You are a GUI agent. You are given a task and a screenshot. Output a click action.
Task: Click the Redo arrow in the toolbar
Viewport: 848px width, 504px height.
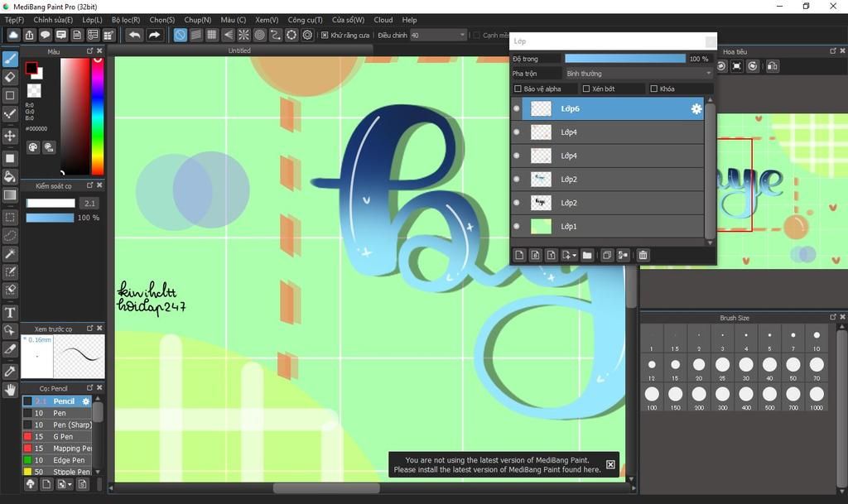click(154, 35)
